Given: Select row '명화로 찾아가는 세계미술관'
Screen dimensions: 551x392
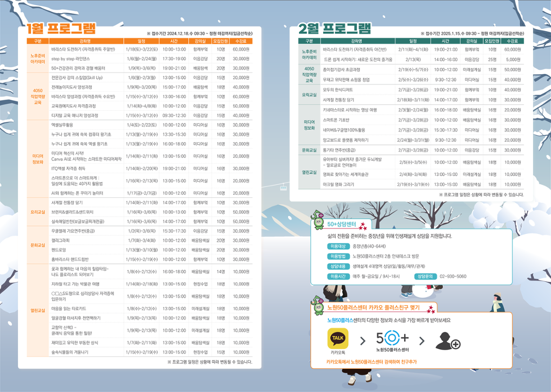Looking at the screenshot, I should coord(422,174).
